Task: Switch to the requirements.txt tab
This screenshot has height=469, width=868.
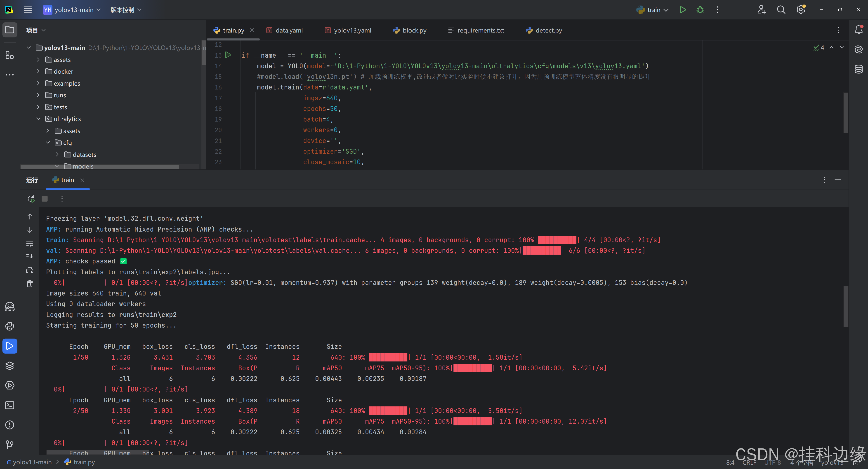Action: 476,30
